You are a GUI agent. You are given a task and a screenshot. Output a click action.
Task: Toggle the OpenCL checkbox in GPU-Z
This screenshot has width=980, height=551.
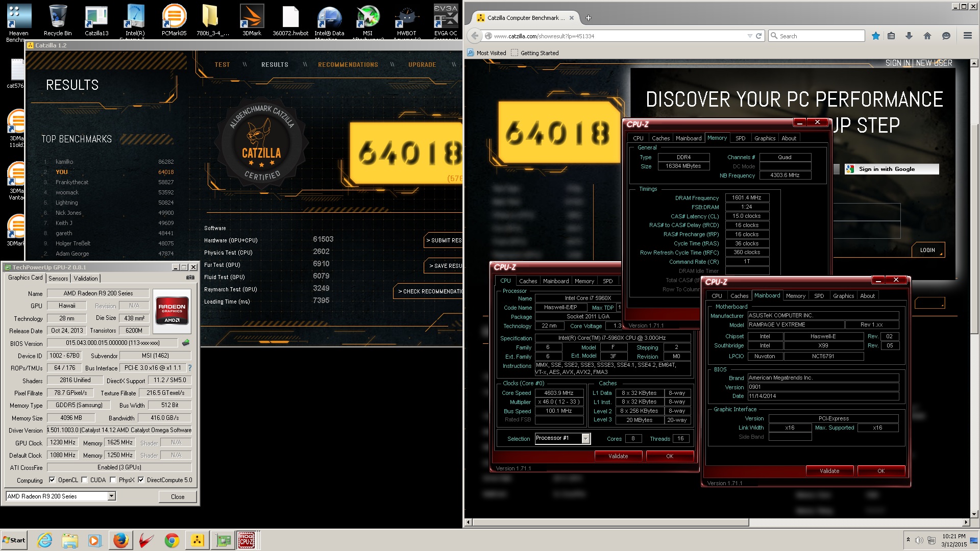52,480
